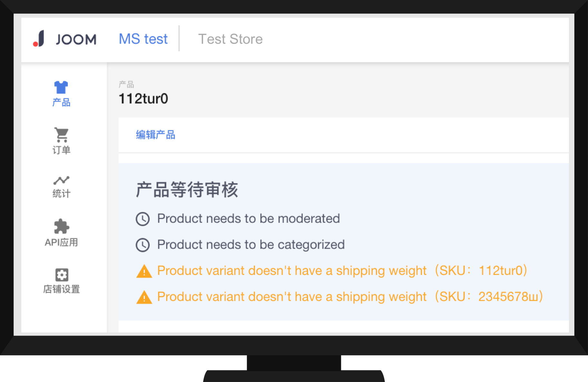
Task: Click 'Product needs to be moderated' text
Action: click(248, 219)
